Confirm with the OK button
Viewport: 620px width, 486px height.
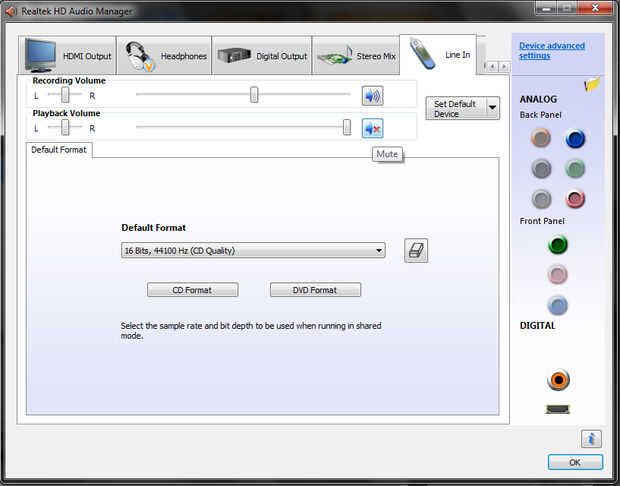click(x=575, y=462)
